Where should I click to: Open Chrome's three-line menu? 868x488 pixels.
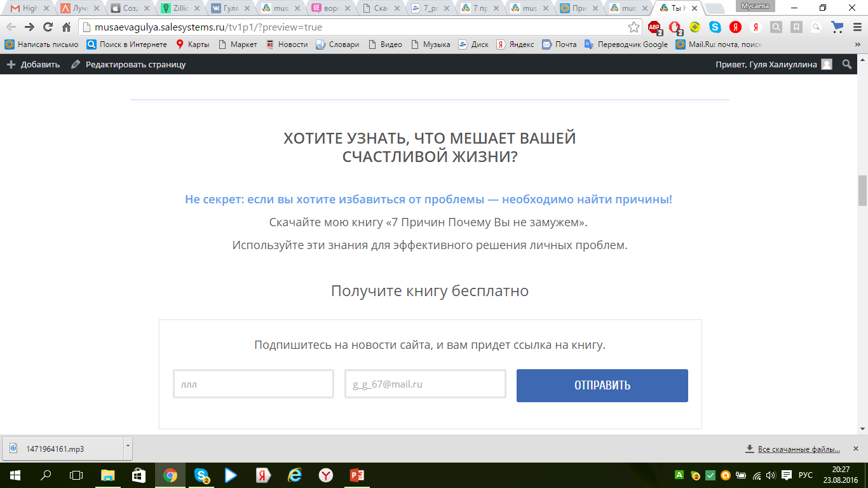[x=856, y=27]
